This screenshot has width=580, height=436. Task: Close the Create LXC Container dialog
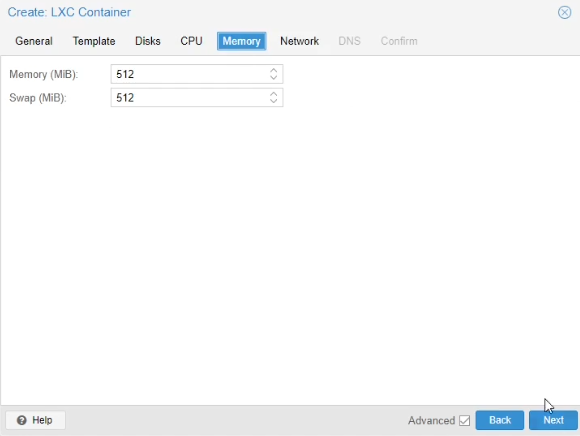564,12
